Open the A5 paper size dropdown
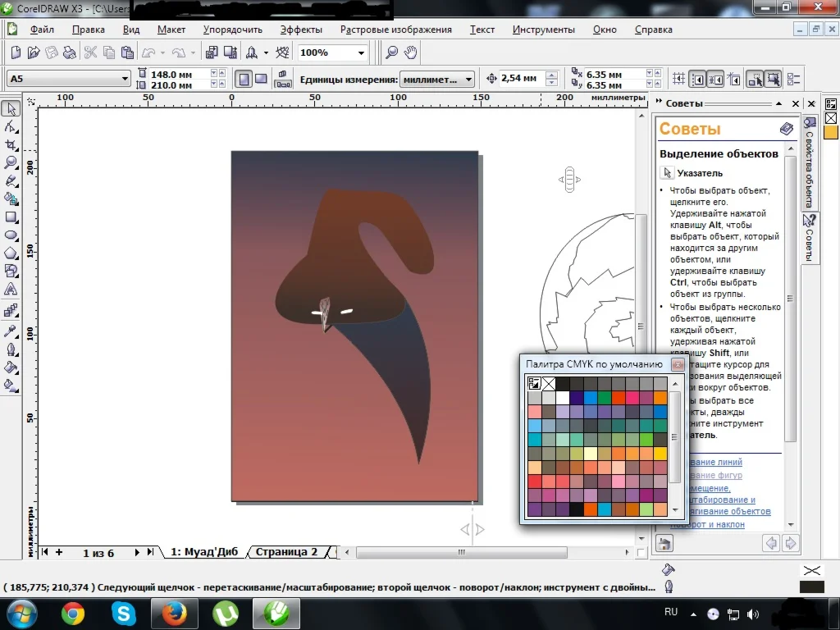840x630 pixels. [125, 79]
